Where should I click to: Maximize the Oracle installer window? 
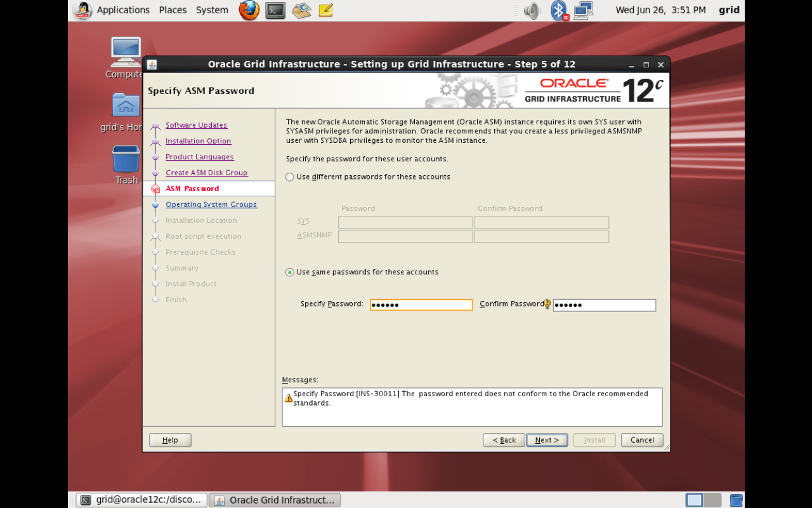pos(646,65)
